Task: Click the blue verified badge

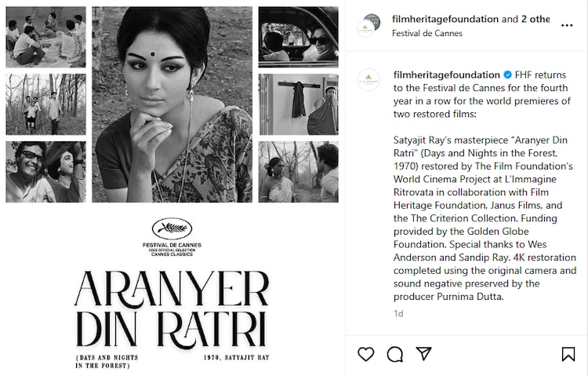Action: coord(507,75)
